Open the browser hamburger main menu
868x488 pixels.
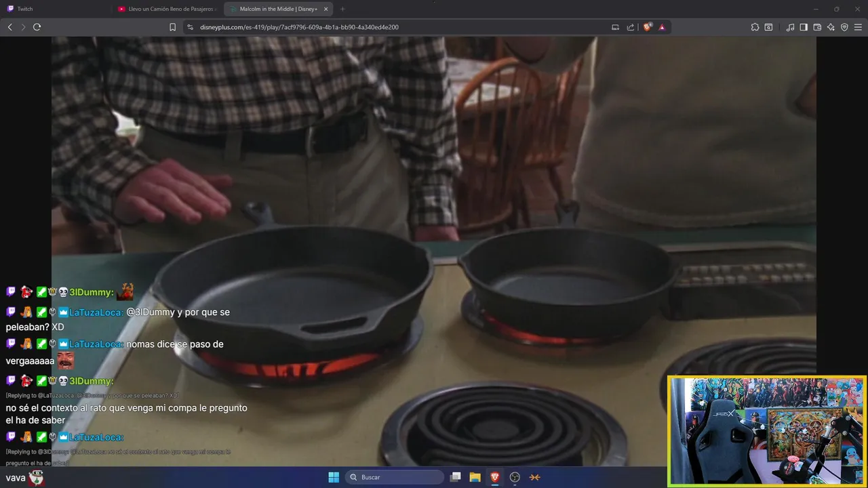click(x=859, y=27)
